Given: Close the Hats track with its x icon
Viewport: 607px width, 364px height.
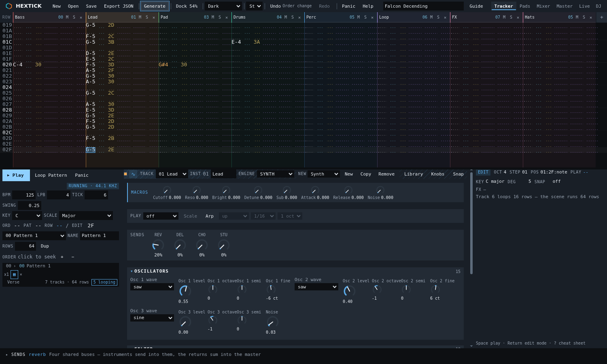Looking at the screenshot, I should 591,17.
